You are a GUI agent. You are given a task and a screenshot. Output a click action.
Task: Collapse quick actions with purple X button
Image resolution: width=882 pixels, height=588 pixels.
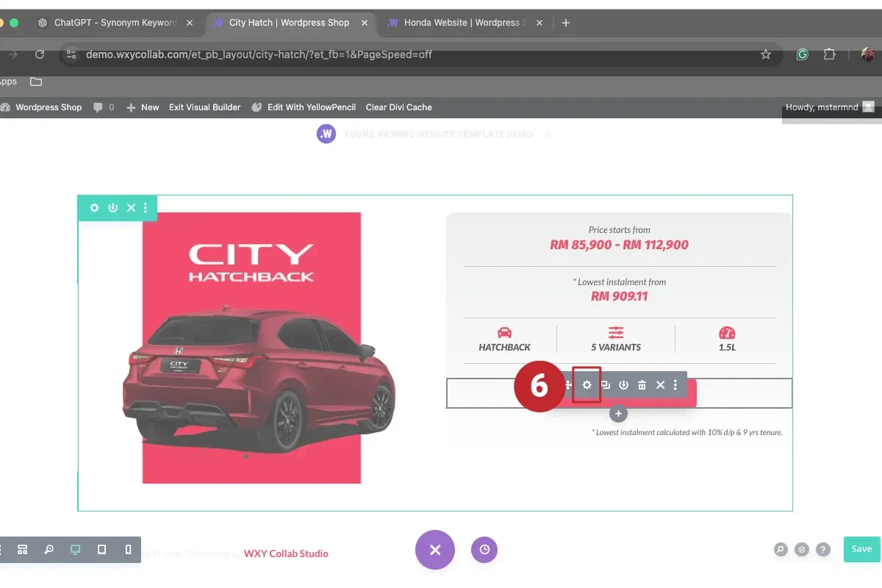coord(434,549)
